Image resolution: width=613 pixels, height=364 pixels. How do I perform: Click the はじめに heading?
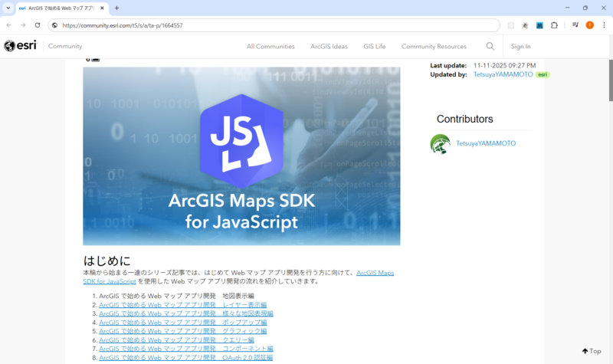pyautogui.click(x=107, y=261)
